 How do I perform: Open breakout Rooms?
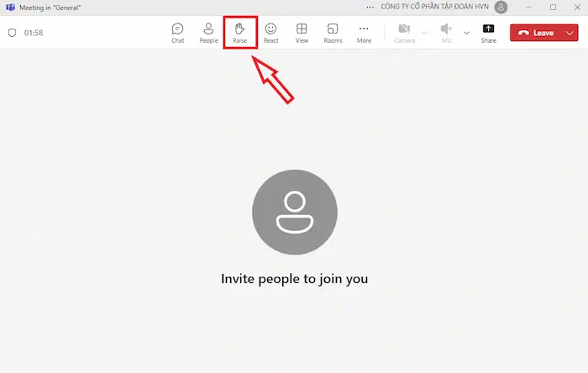coord(333,33)
